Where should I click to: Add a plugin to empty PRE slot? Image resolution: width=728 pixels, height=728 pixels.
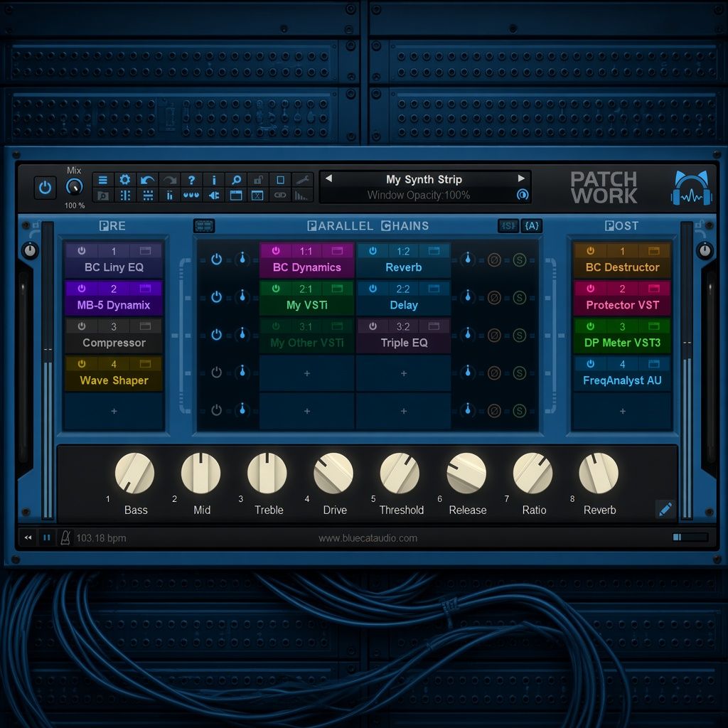pyautogui.click(x=114, y=411)
